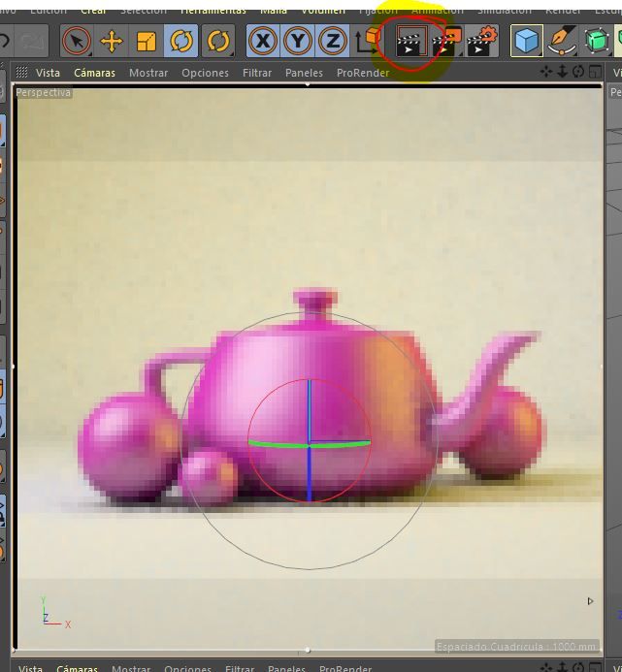Open the spline Pen tool dropdown
The width and height of the screenshot is (622, 672).
point(562,42)
